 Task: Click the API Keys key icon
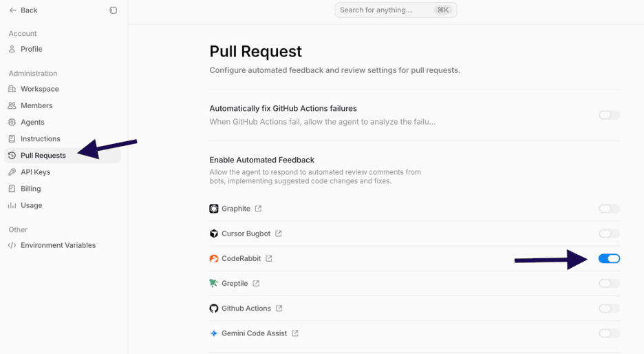click(12, 172)
